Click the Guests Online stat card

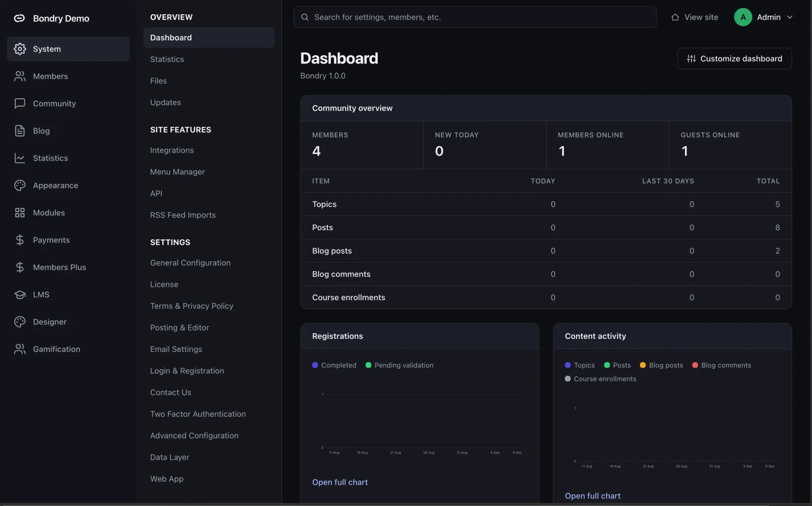(730, 145)
